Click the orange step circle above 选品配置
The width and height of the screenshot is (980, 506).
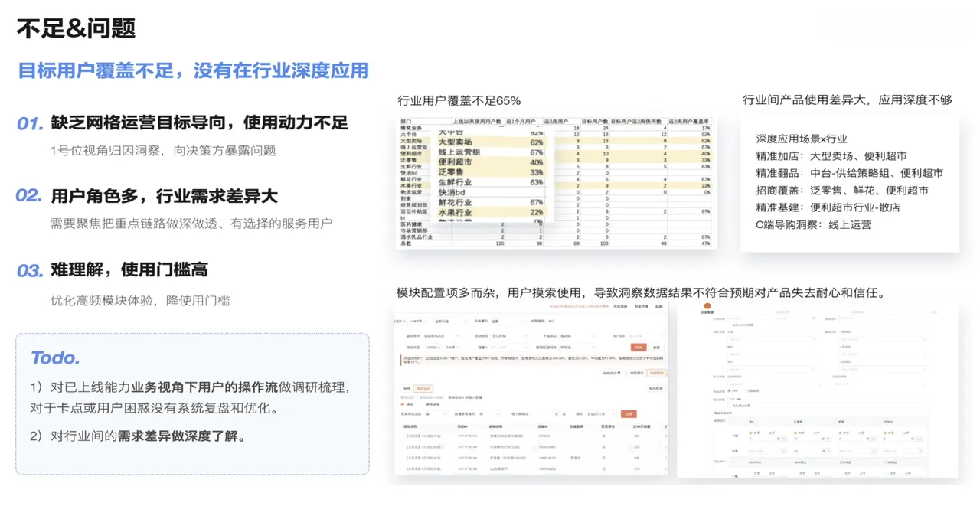tap(707, 305)
